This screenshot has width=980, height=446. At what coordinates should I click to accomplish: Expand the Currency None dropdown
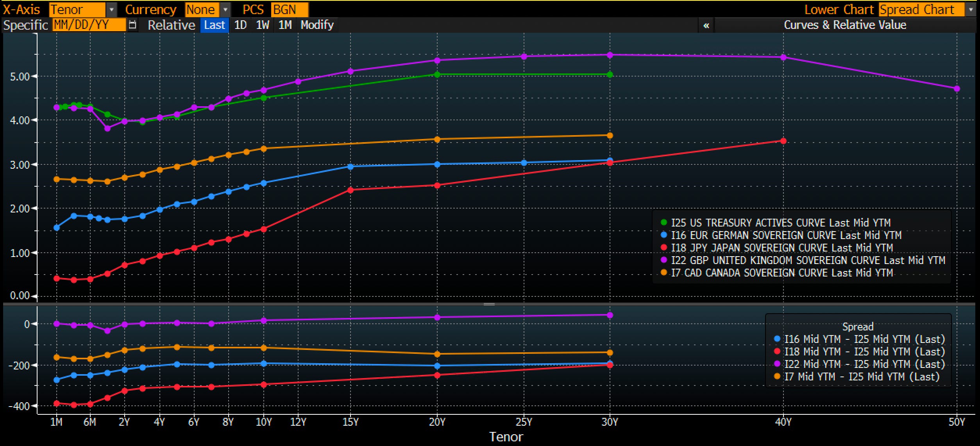point(225,9)
